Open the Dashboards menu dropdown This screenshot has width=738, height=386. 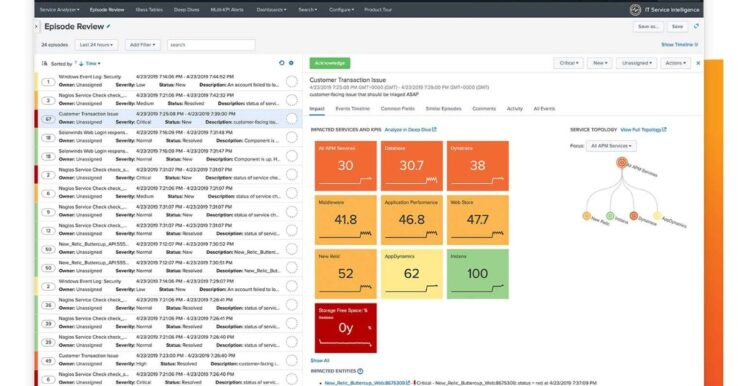click(x=272, y=9)
